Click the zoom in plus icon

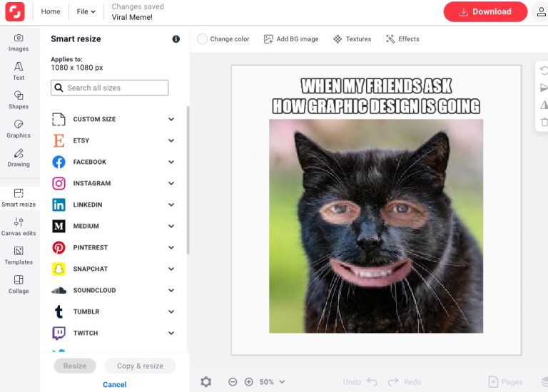coord(249,382)
